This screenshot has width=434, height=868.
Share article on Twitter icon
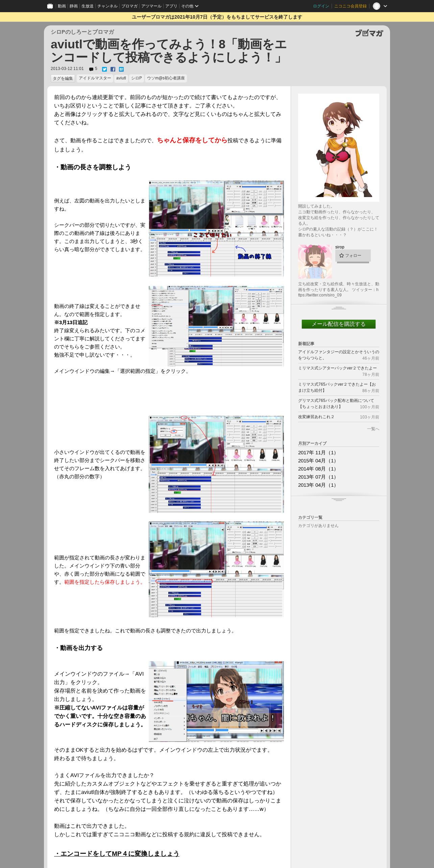[x=104, y=69]
